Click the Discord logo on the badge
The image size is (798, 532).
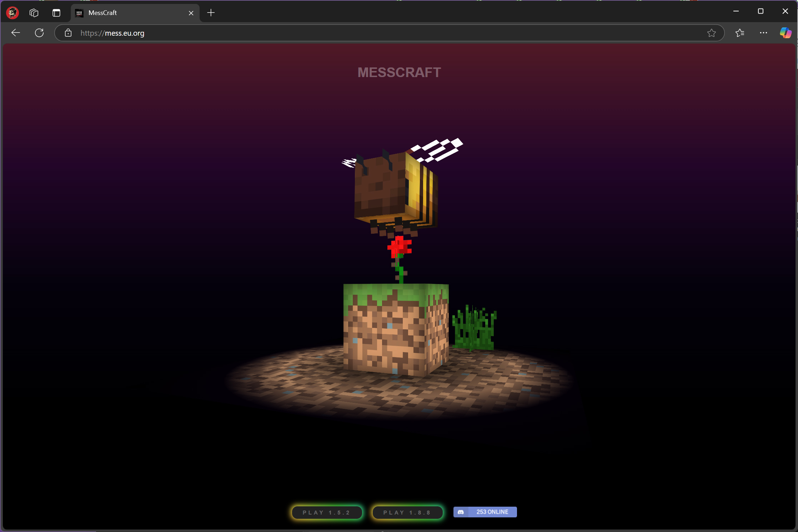tap(461, 512)
